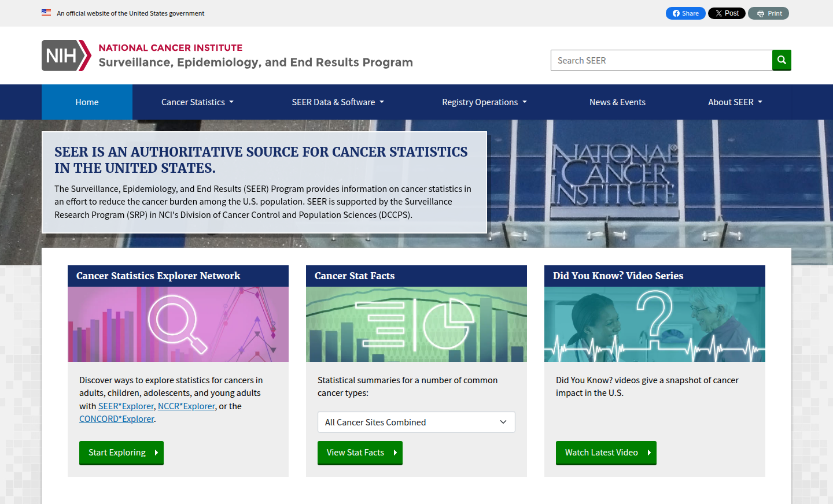Viewport: 833px width, 504px height.
Task: Click the official US government website notice
Action: 130,13
